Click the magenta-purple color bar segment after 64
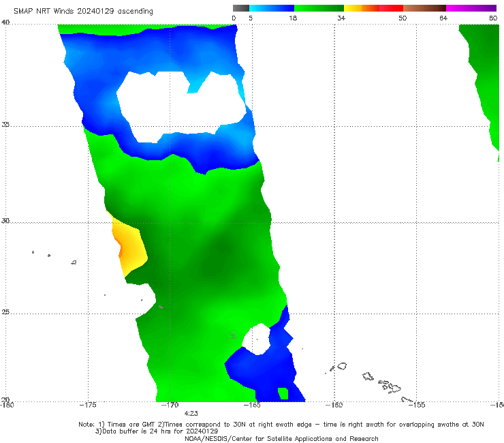The width and height of the screenshot is (504, 443). pos(471,8)
